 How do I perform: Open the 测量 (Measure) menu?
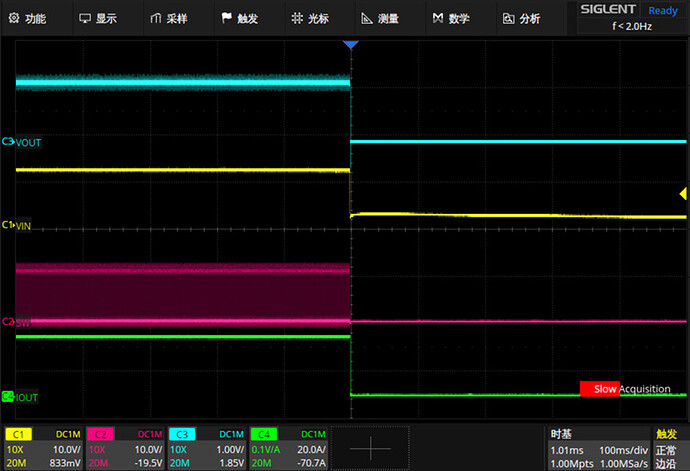tap(390, 18)
